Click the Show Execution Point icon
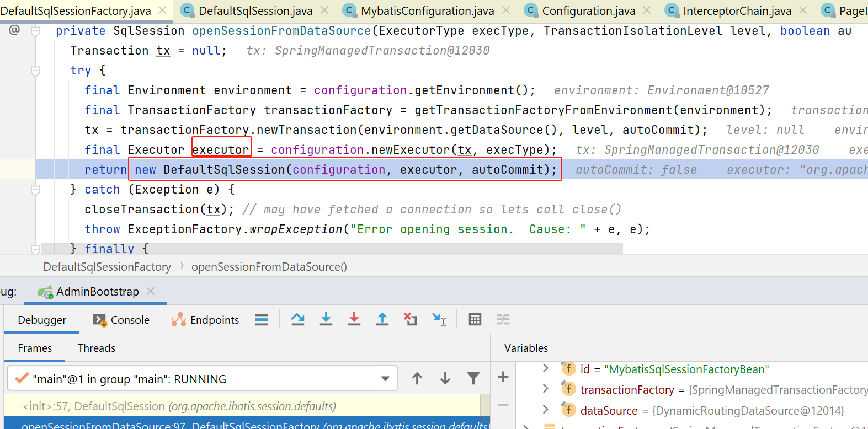The height and width of the screenshot is (429, 868). (x=262, y=320)
